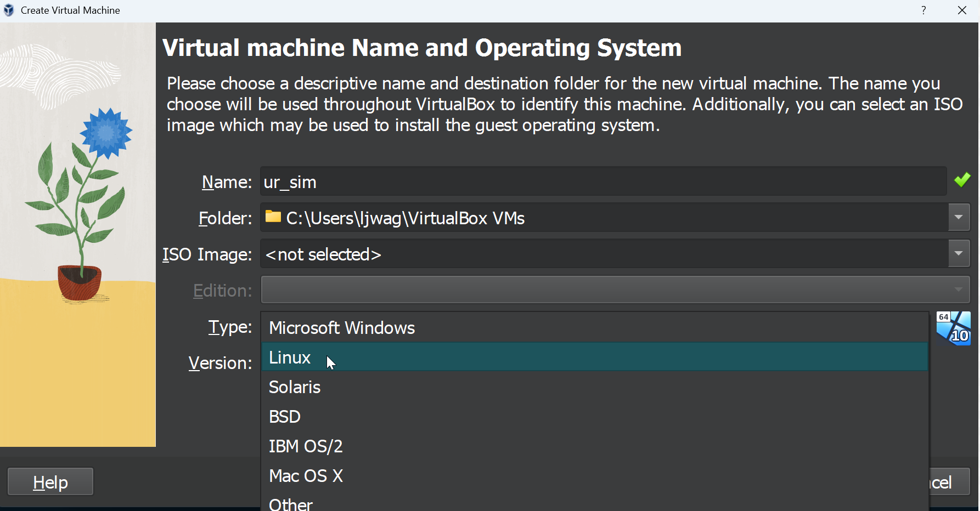Click into the Name field containing ur_sim

point(604,181)
